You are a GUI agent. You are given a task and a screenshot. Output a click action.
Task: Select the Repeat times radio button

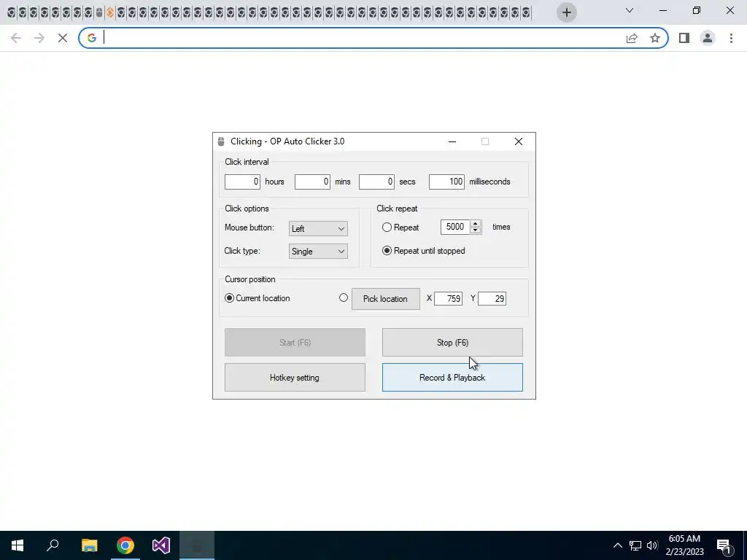pyautogui.click(x=387, y=227)
